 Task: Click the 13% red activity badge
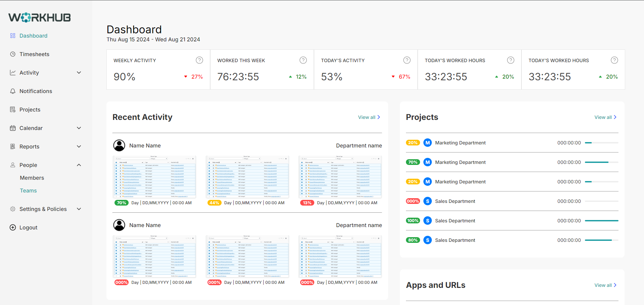click(x=307, y=203)
